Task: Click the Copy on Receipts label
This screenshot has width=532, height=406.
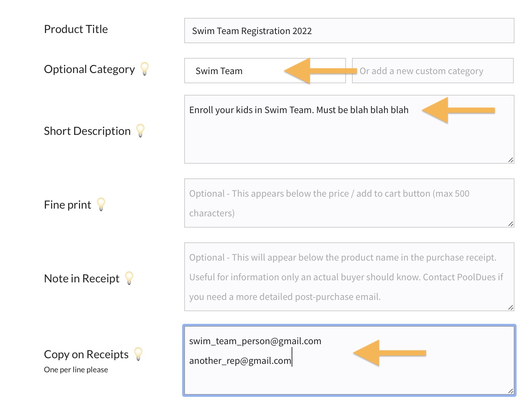Action: 86,354
